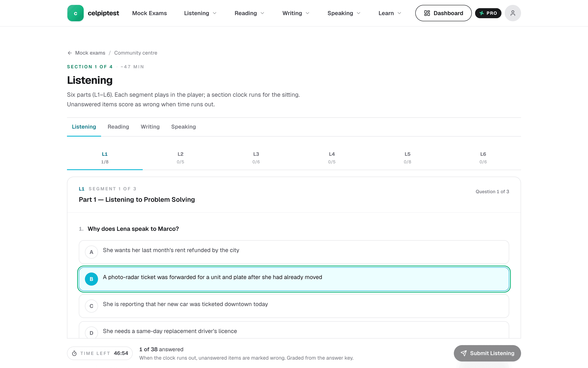This screenshot has height=368, width=588.
Task: Open the Writing dropdown in navbar
Action: (x=296, y=13)
